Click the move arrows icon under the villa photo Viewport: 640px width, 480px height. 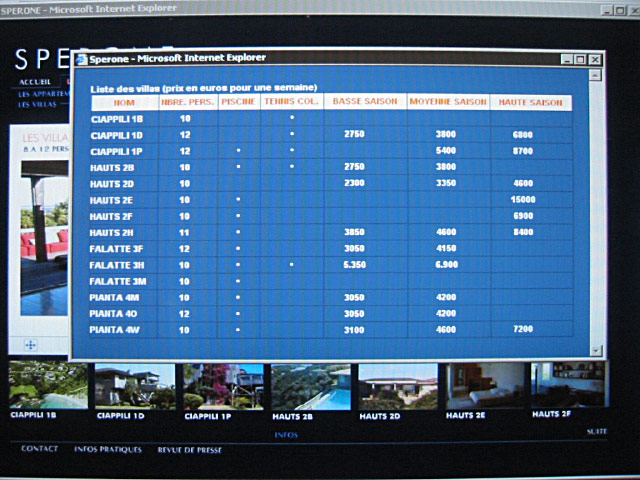pos(31,345)
